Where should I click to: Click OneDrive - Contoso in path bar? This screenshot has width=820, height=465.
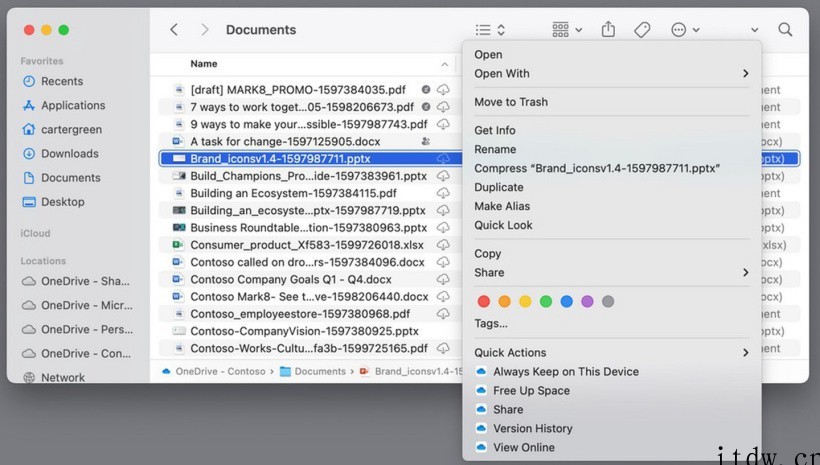[x=214, y=371]
